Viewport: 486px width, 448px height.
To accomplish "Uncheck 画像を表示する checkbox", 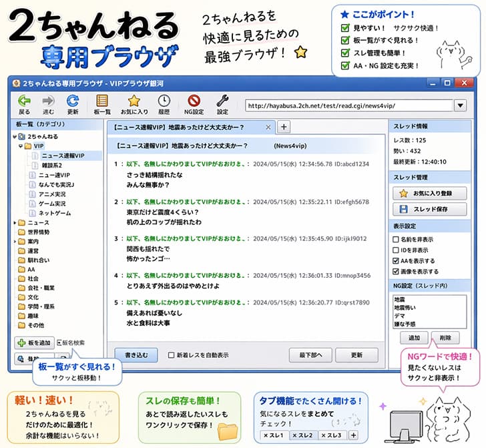I will 396,272.
